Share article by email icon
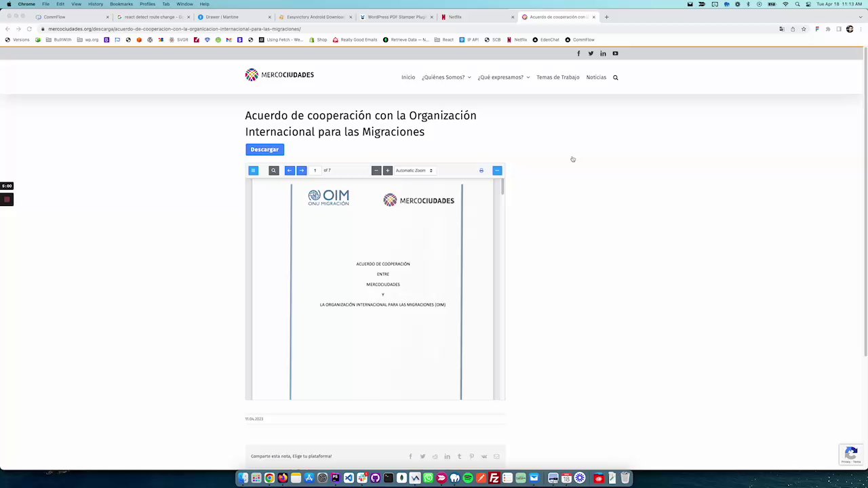868x488 pixels. (496, 456)
